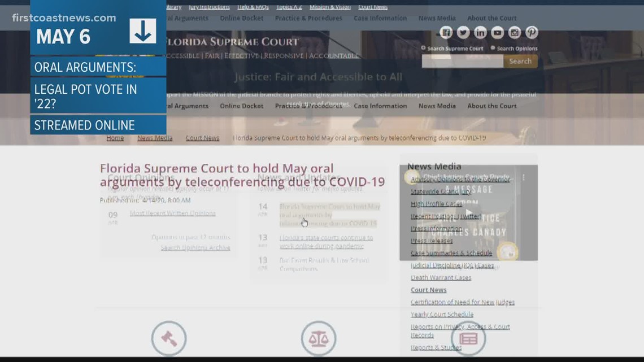Open Reports & Studies sidebar link
This screenshot has height=362, width=644.
tap(436, 347)
